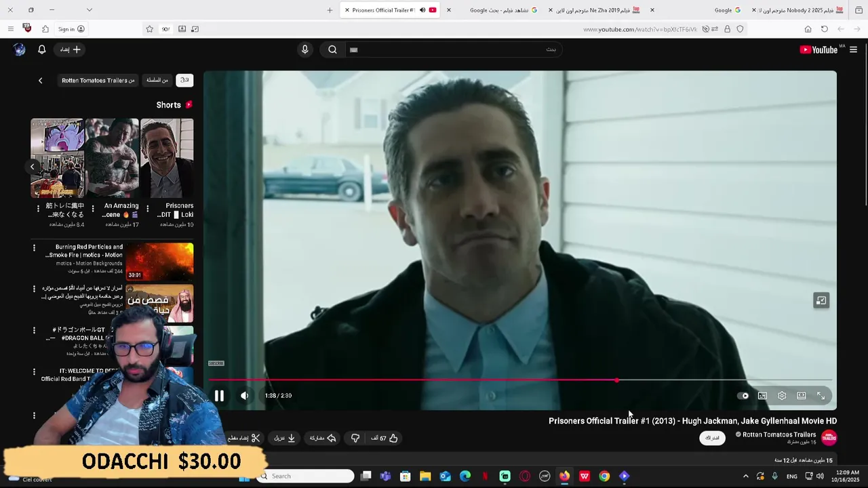Image resolution: width=868 pixels, height=488 pixels.
Task: Open YouTube notifications bell
Action: (x=41, y=49)
